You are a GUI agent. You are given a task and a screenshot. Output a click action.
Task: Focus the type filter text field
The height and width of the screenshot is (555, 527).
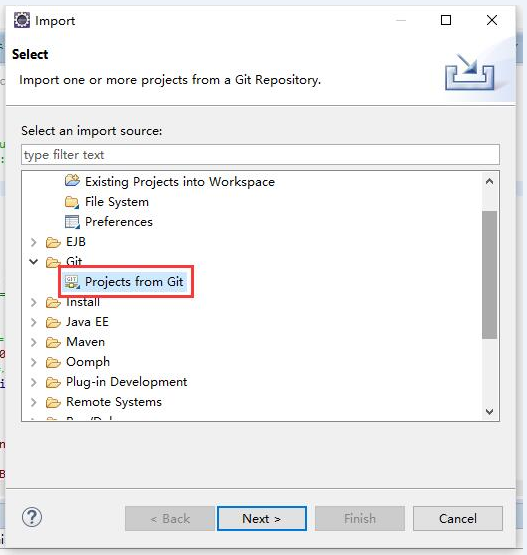(260, 155)
